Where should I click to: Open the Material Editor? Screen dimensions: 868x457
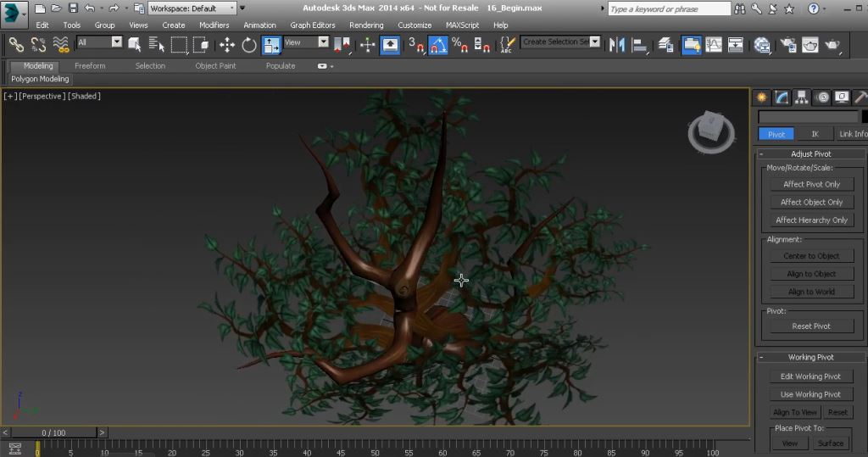tap(762, 44)
